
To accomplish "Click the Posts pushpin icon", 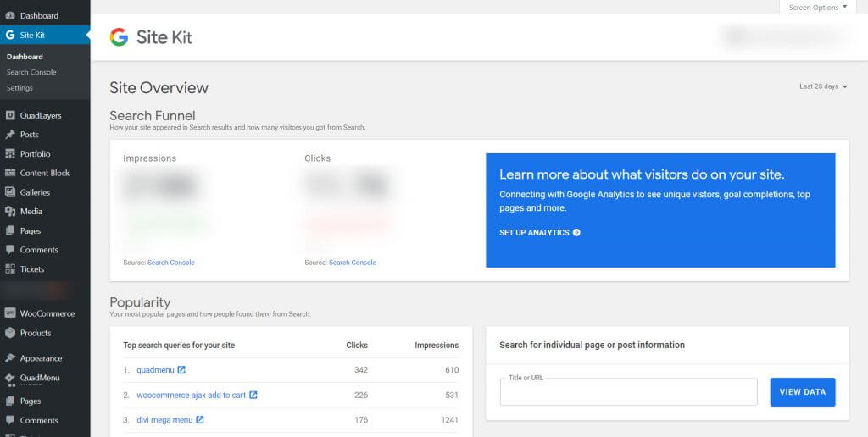I will 10,135.
